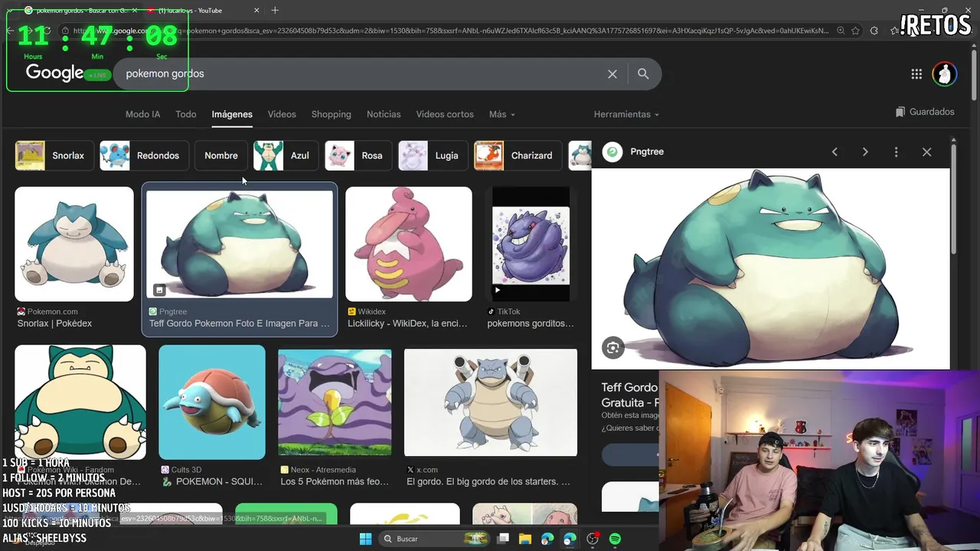The width and height of the screenshot is (980, 551).
Task: Open Spotify from taskbar
Action: (615, 539)
